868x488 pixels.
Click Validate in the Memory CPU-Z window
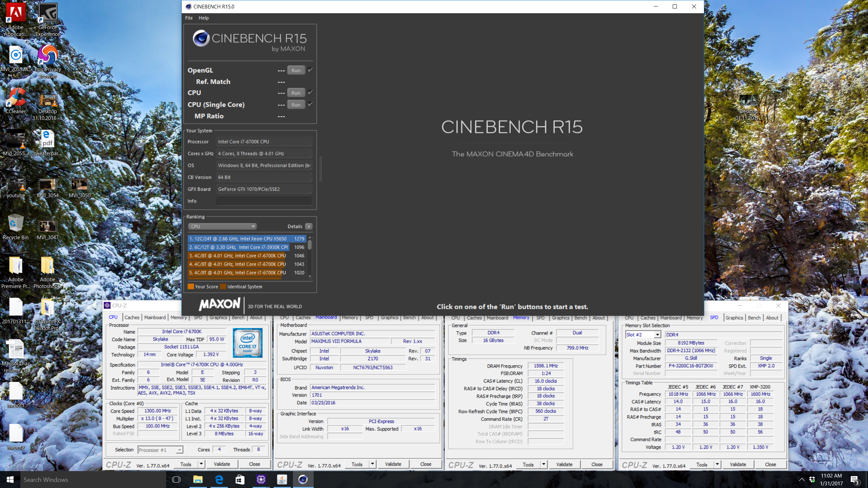(x=564, y=464)
